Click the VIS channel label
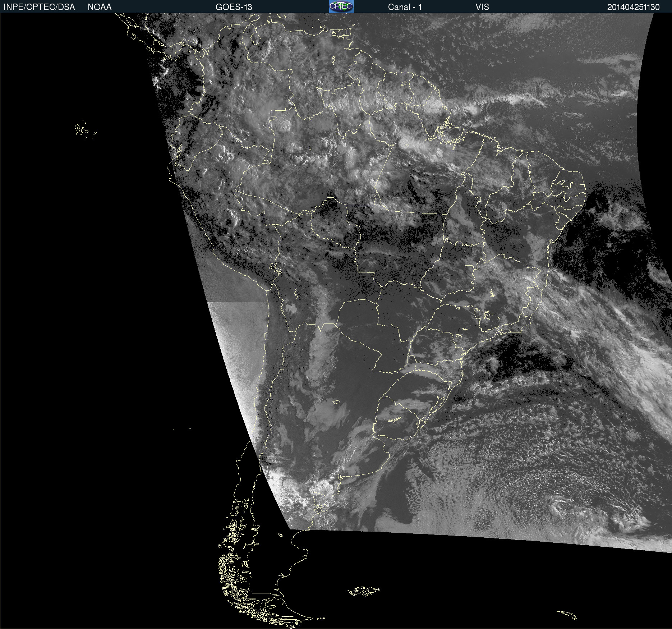The width and height of the screenshot is (672, 629). tap(482, 7)
